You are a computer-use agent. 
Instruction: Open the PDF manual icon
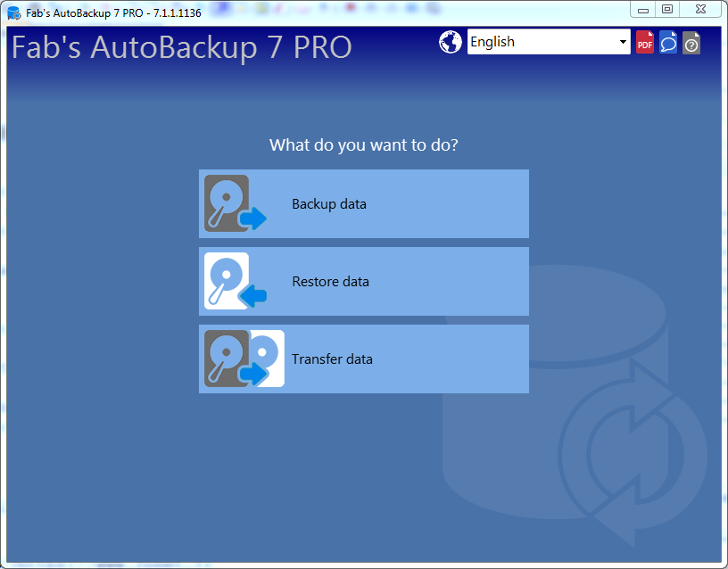coord(644,42)
